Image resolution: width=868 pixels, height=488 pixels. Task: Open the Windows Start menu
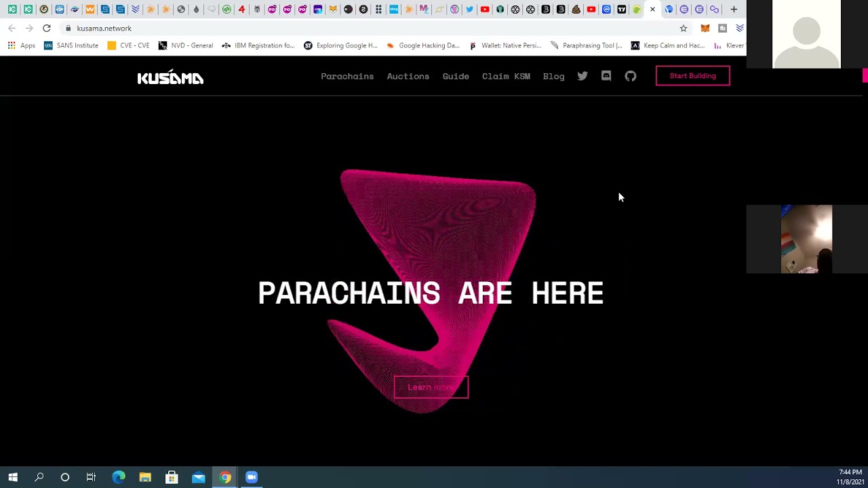point(13,478)
